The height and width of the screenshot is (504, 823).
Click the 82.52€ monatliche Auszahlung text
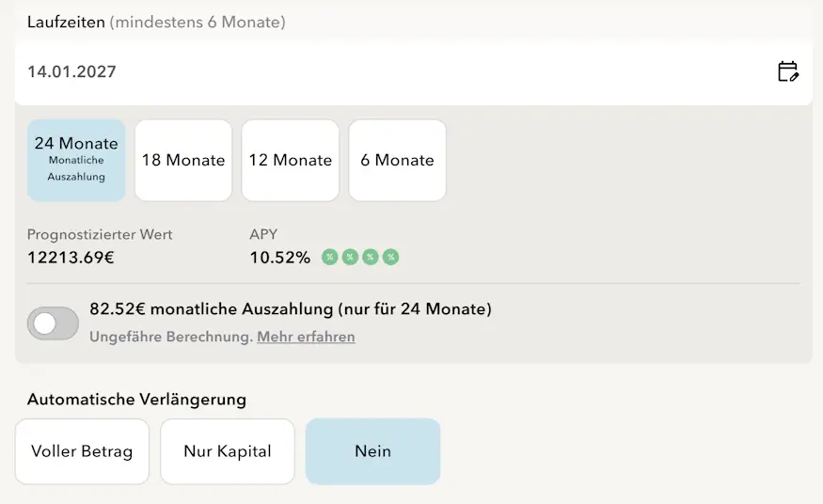pyautogui.click(x=291, y=308)
